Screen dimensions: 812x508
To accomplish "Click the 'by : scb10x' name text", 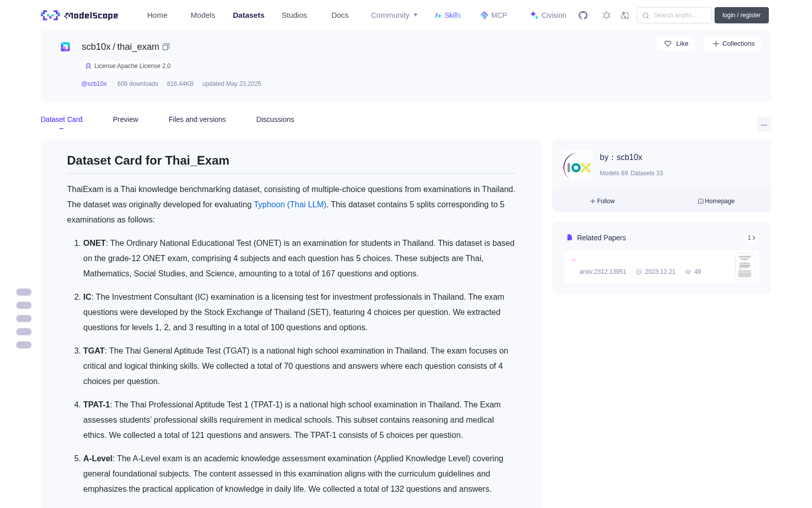I will (621, 157).
